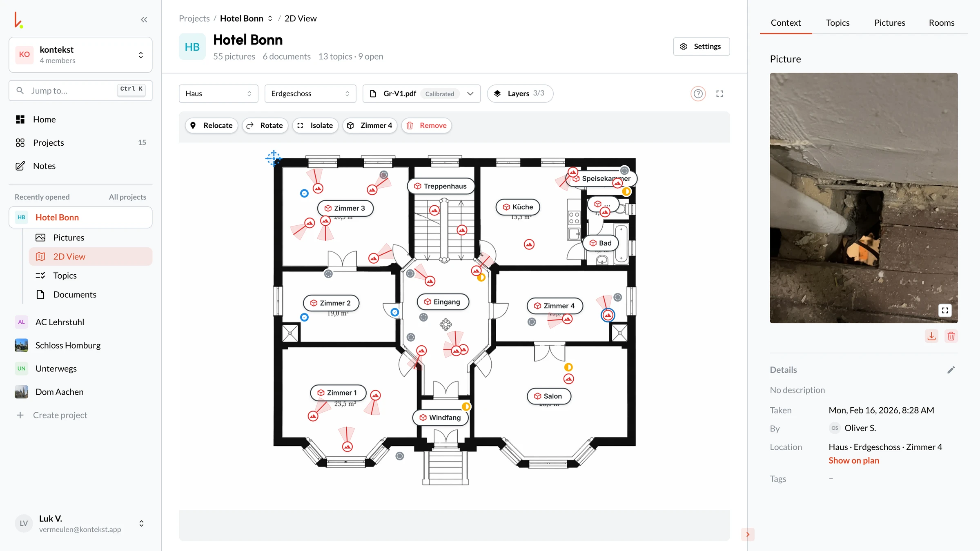Click the yellow topic marker in Salon
The image size is (980, 551).
[x=568, y=367]
